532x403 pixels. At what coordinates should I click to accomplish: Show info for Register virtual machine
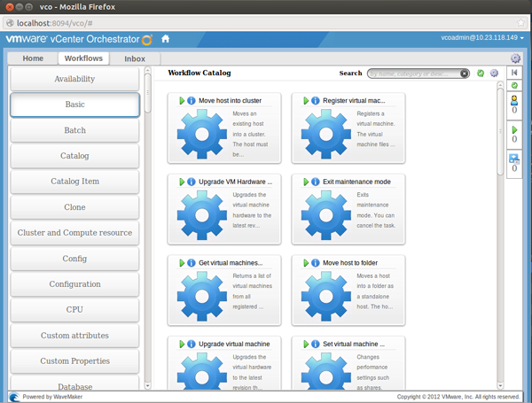coord(316,101)
